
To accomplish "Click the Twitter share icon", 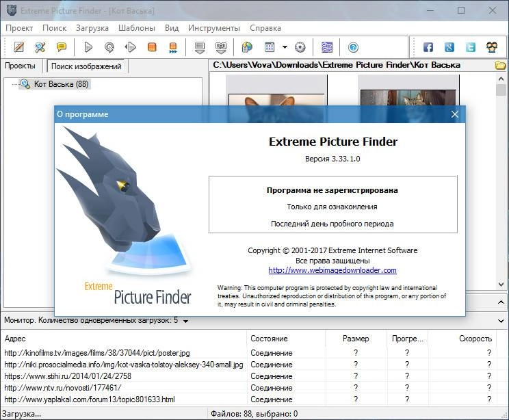I will (x=471, y=47).
